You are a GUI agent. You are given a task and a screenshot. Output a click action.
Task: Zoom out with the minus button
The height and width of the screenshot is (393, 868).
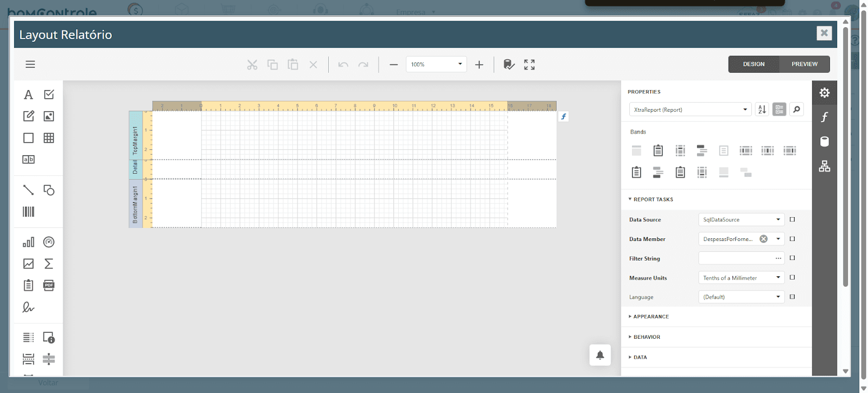point(394,65)
